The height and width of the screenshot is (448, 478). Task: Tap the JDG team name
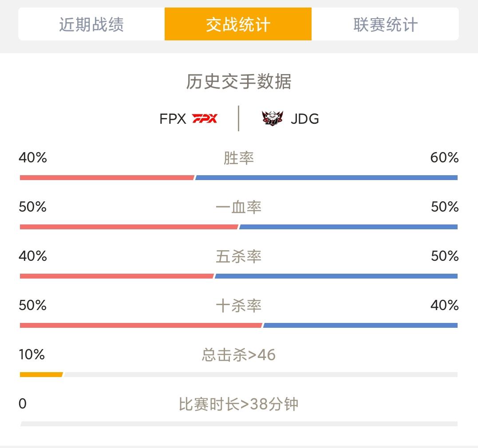click(x=305, y=119)
